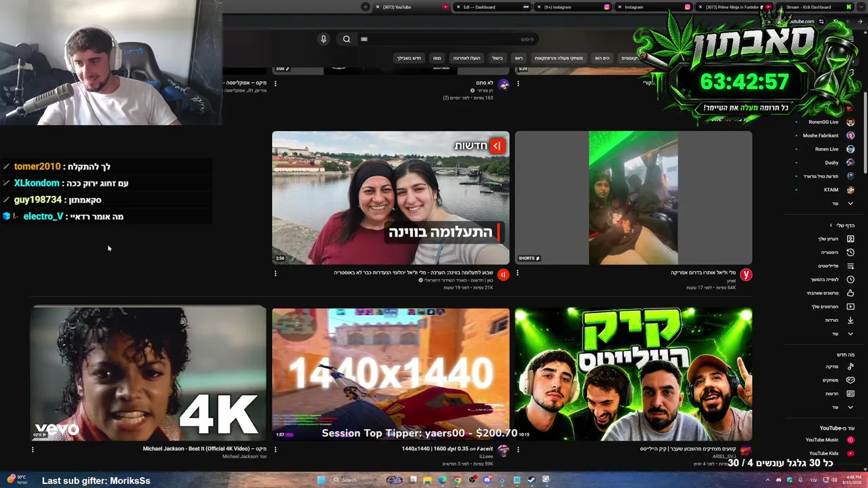868x488 pixels.
Task: Open title Michael Jackson - Beat It link
Action: coord(205,449)
